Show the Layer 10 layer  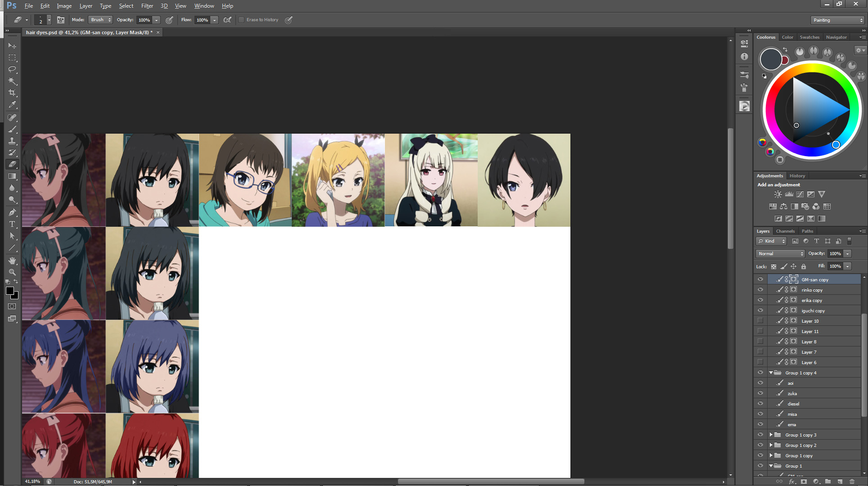tap(760, 321)
